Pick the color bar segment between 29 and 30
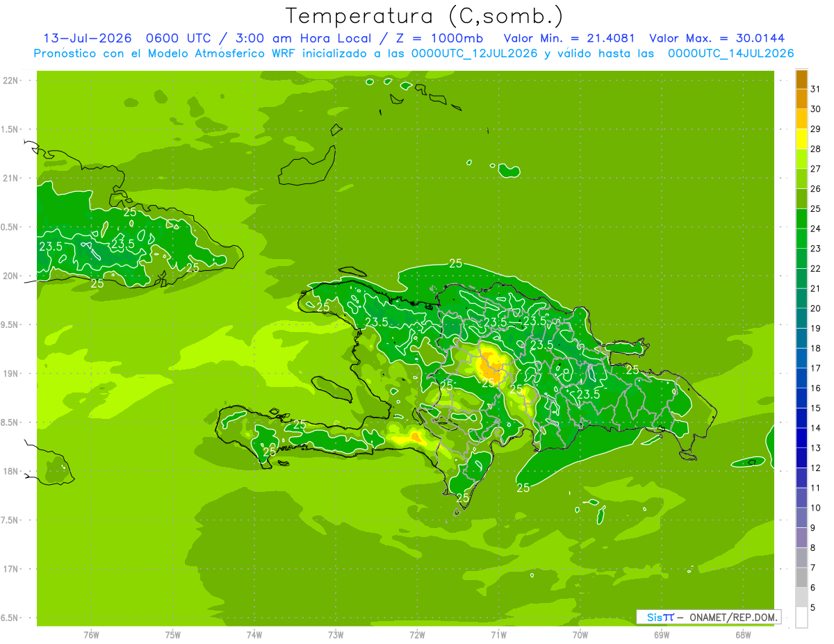 (801, 119)
